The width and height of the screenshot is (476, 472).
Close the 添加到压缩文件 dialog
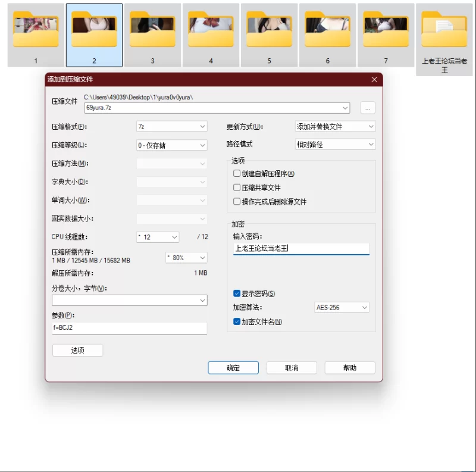(374, 80)
